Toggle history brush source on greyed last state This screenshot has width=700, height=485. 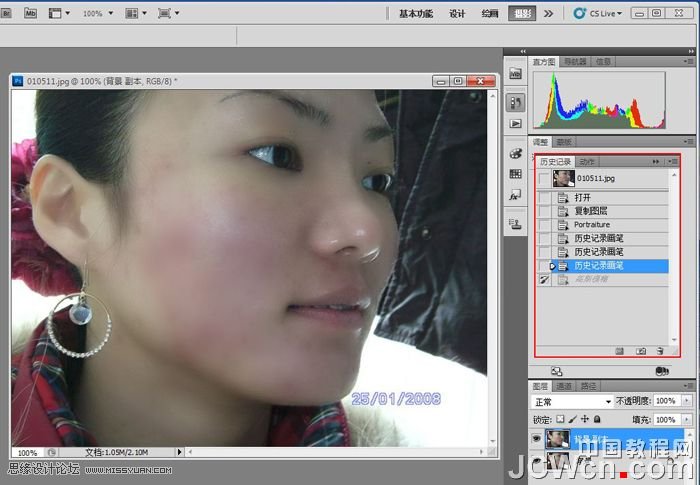544,280
